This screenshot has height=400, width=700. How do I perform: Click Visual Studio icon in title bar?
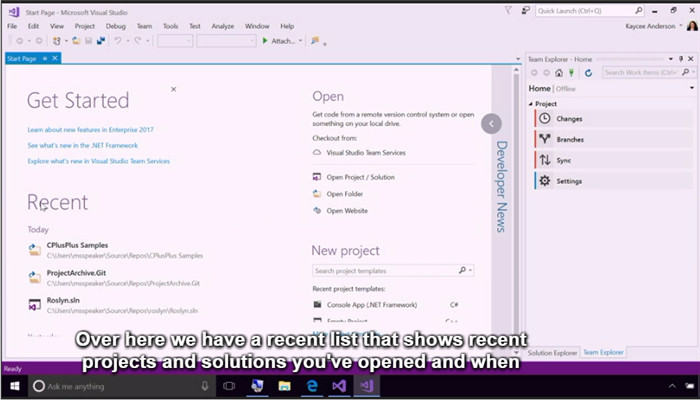point(14,12)
